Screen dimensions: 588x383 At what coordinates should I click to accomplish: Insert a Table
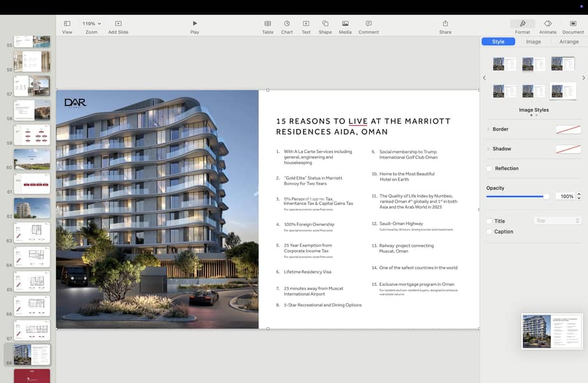[268, 23]
